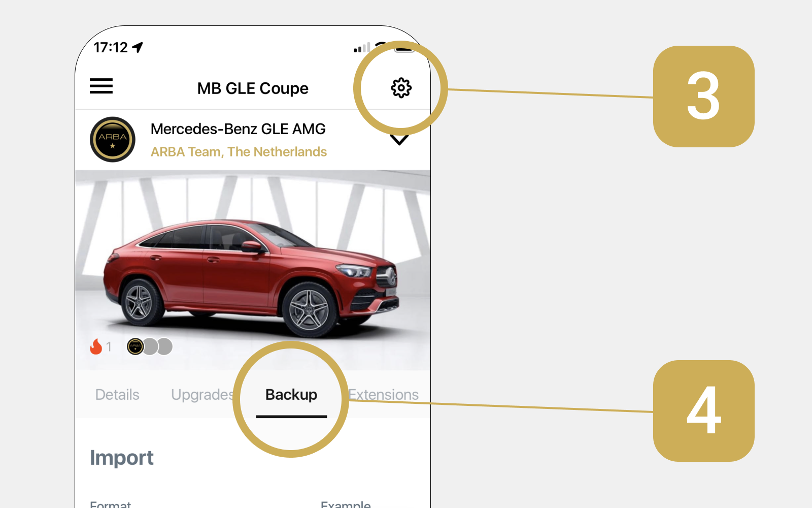Open the hamburger menu
The height and width of the screenshot is (508, 812).
tap(101, 86)
